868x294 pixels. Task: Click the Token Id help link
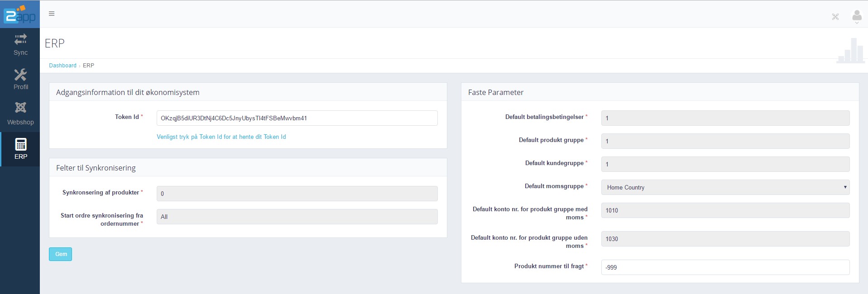pyautogui.click(x=221, y=137)
